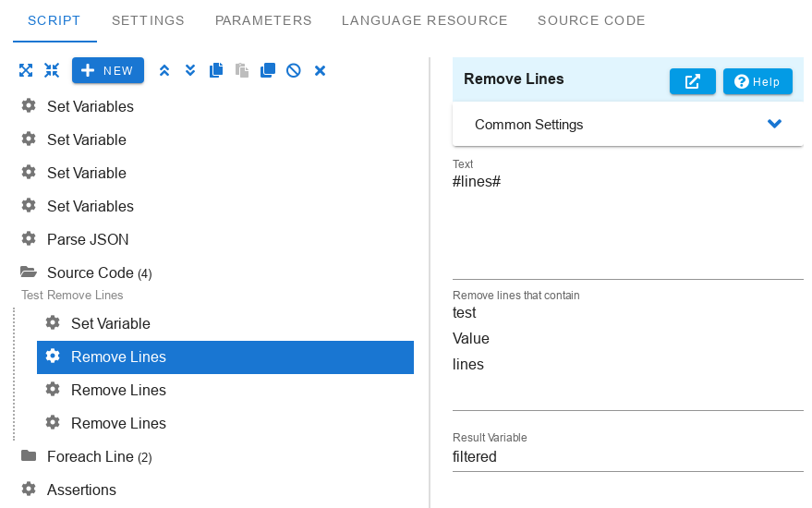This screenshot has width=812, height=508.
Task: Expand the Common Settings panel
Action: point(627,125)
